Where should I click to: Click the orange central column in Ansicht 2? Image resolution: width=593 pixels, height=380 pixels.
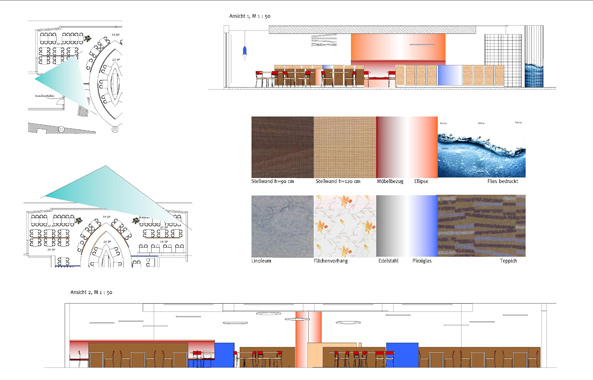point(309,339)
